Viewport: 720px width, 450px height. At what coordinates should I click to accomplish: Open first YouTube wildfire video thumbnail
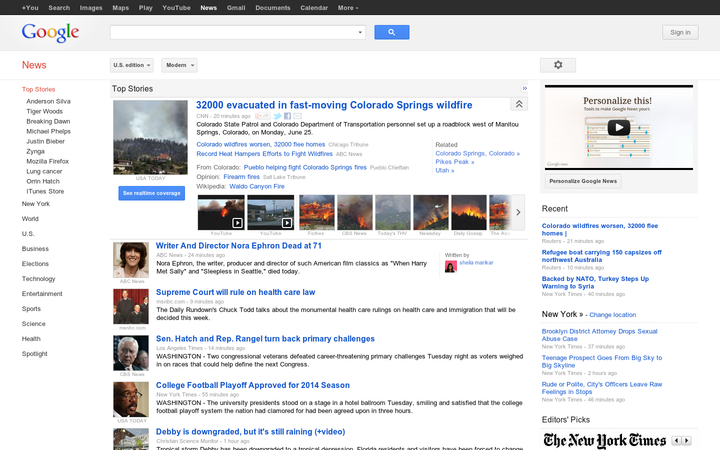pyautogui.click(x=221, y=212)
